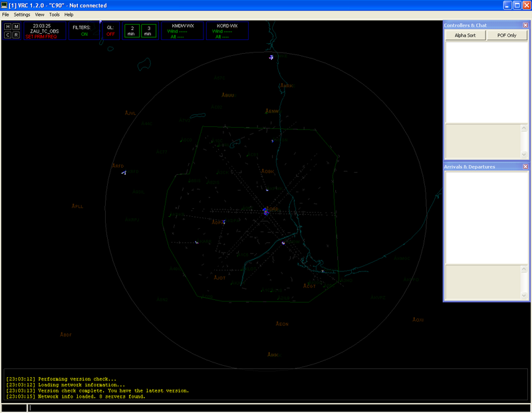Click the KMDW WX weather box
The width and height of the screenshot is (532, 413).
[x=183, y=31]
